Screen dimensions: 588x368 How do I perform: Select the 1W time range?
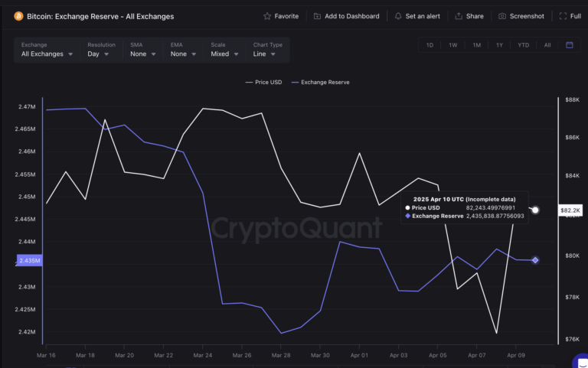tap(453, 45)
